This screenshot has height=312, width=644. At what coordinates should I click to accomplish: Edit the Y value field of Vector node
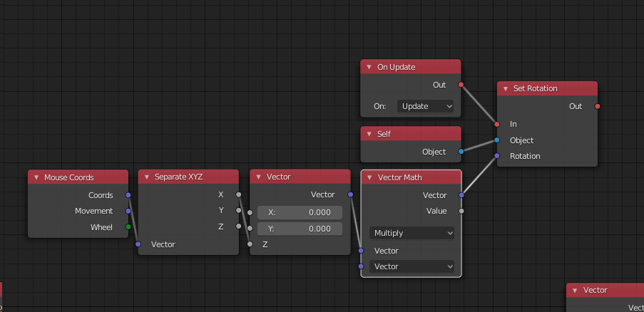click(300, 229)
